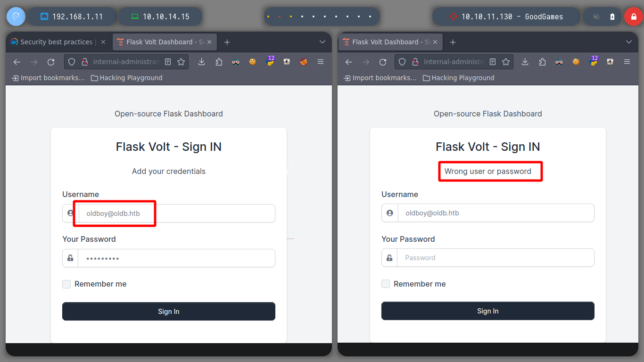Image resolution: width=644 pixels, height=362 pixels.
Task: Toggle reader view in the right window
Action: click(x=493, y=62)
